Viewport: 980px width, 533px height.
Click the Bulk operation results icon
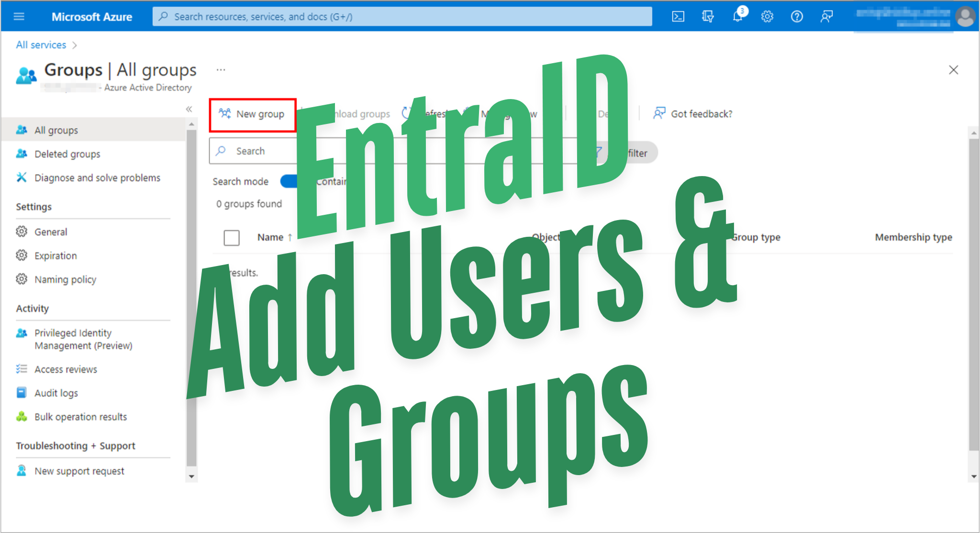(22, 416)
